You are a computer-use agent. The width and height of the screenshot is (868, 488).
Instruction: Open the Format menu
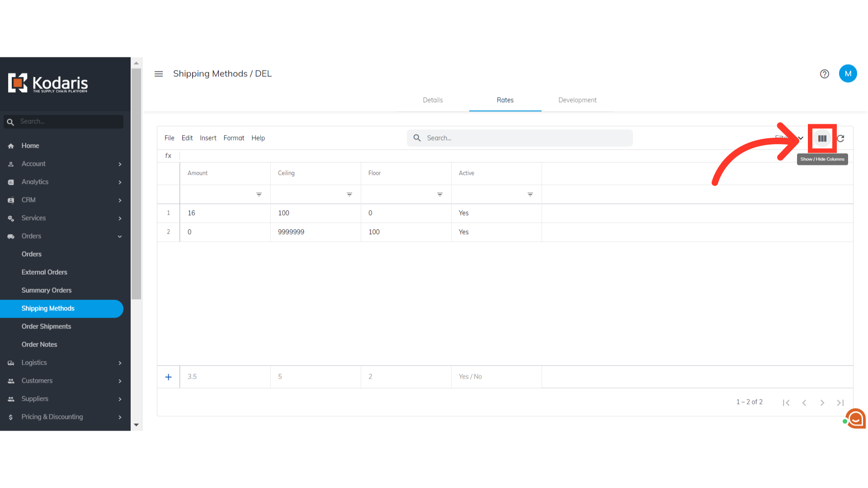click(233, 138)
